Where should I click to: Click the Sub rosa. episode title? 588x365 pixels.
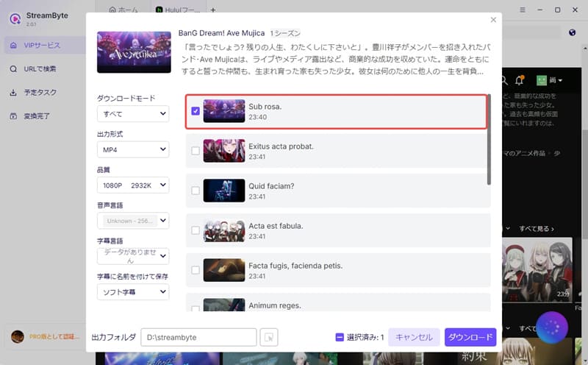pos(265,107)
